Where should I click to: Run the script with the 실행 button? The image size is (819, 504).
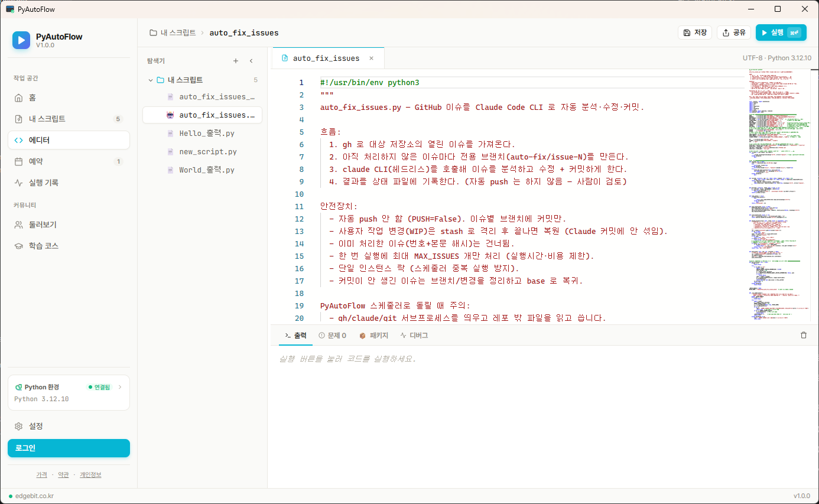781,32
